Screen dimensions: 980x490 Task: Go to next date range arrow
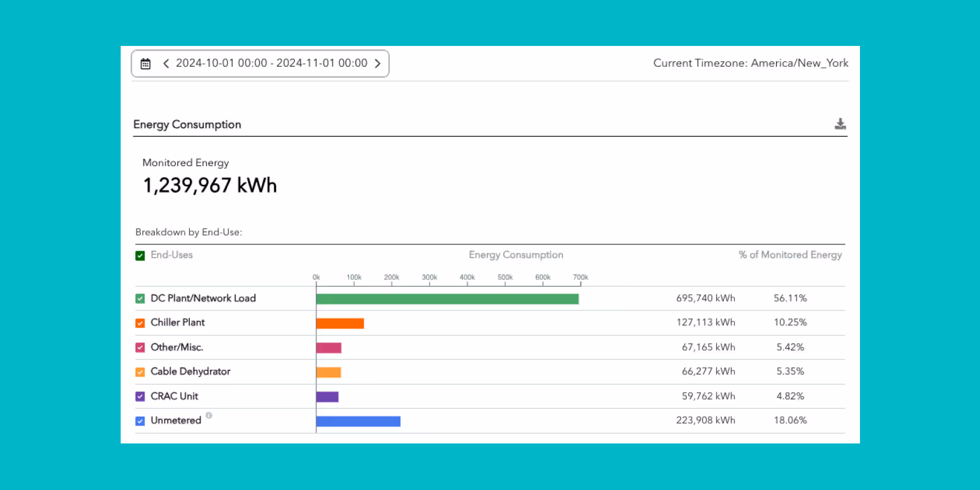[x=378, y=64]
